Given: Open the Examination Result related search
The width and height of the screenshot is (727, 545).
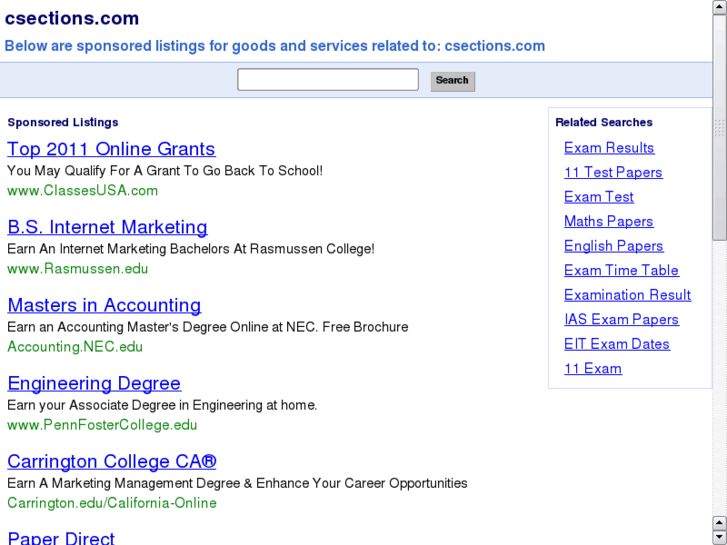Looking at the screenshot, I should coord(627,295).
